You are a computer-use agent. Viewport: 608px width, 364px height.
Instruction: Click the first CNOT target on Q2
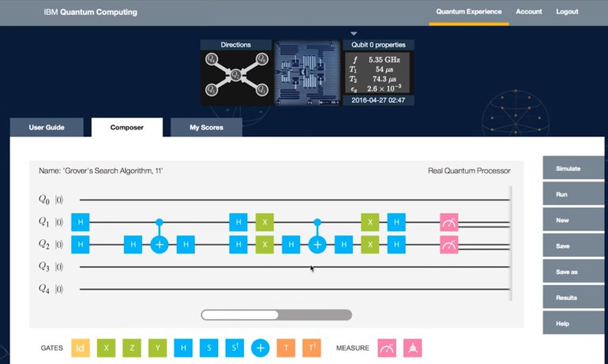tap(160, 245)
